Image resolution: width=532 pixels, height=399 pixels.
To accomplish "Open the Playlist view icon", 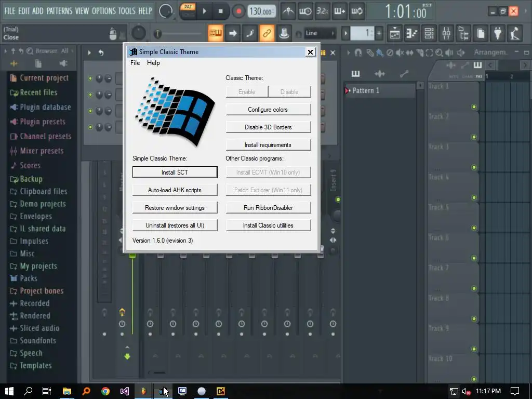I will tap(395, 33).
